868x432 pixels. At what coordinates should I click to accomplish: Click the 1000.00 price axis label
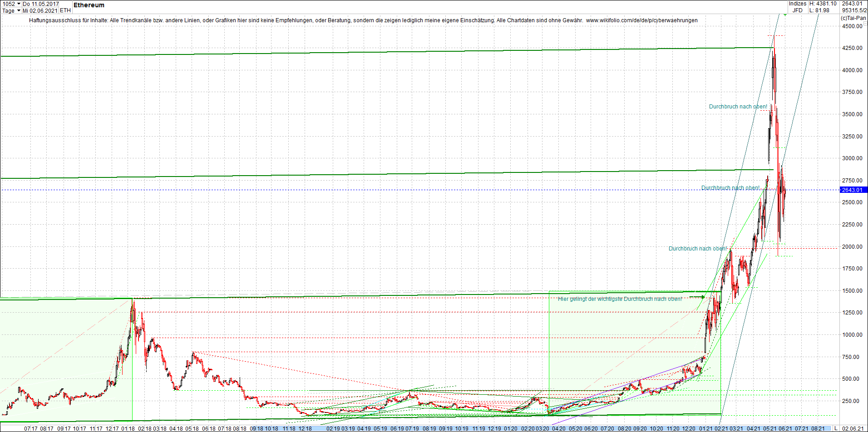point(852,335)
